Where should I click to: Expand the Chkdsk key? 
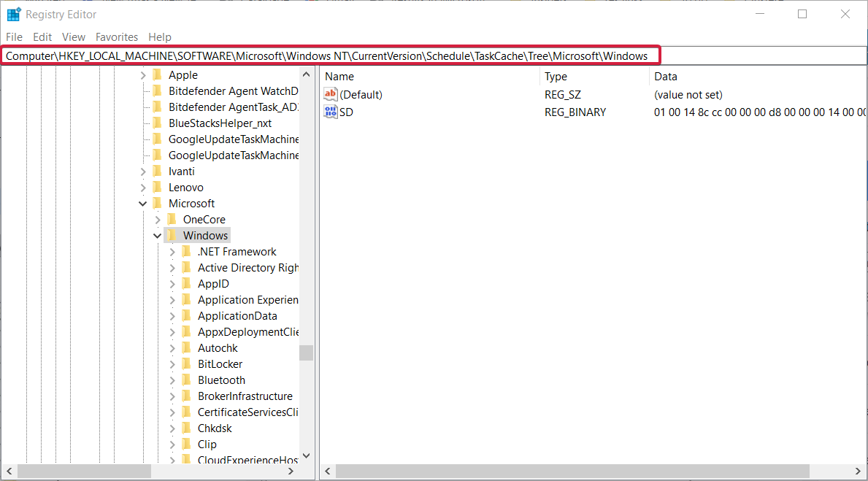tap(172, 428)
